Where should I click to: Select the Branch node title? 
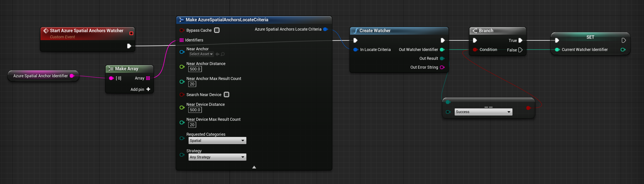(486, 31)
